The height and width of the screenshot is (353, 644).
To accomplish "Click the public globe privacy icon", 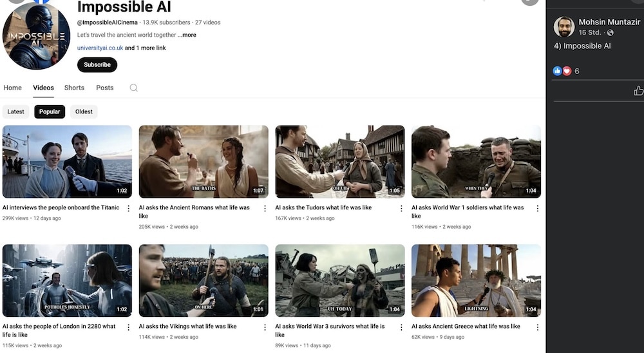I will click(611, 32).
